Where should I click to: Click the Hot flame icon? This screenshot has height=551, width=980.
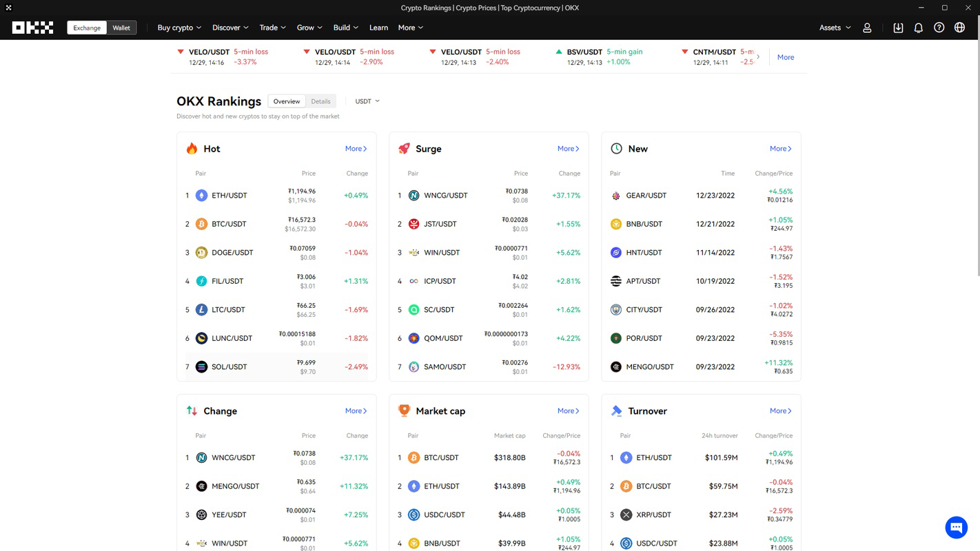pos(192,148)
